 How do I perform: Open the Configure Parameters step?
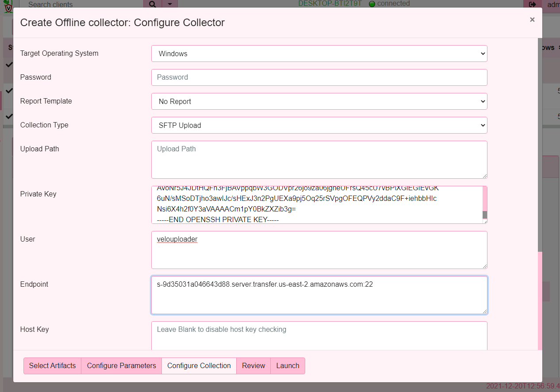(x=121, y=365)
